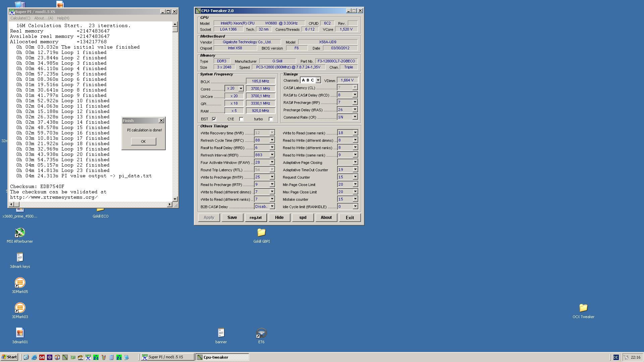Open Internet Explorer from quick launch

[x=34, y=357]
